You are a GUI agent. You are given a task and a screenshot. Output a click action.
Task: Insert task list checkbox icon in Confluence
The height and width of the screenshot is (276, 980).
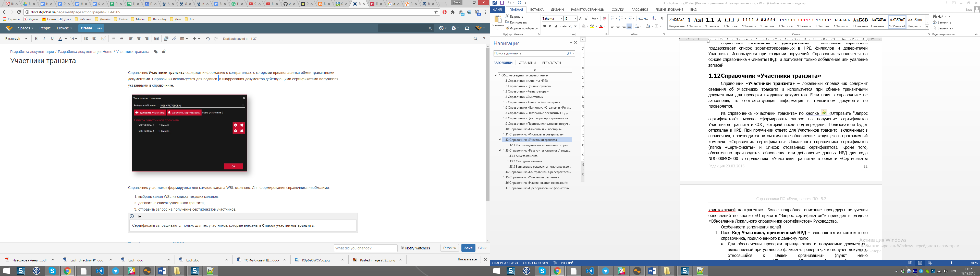pos(103,39)
